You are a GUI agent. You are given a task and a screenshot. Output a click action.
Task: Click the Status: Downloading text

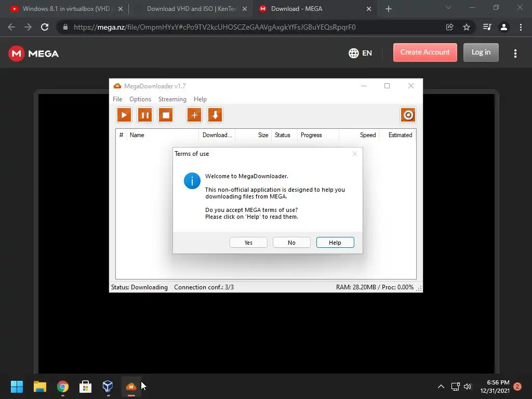(x=139, y=287)
